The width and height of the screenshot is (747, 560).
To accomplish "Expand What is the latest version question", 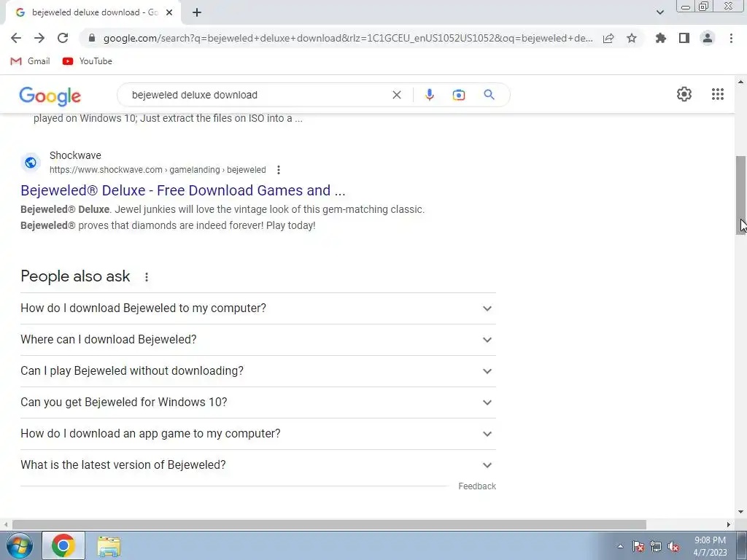I will point(258,465).
